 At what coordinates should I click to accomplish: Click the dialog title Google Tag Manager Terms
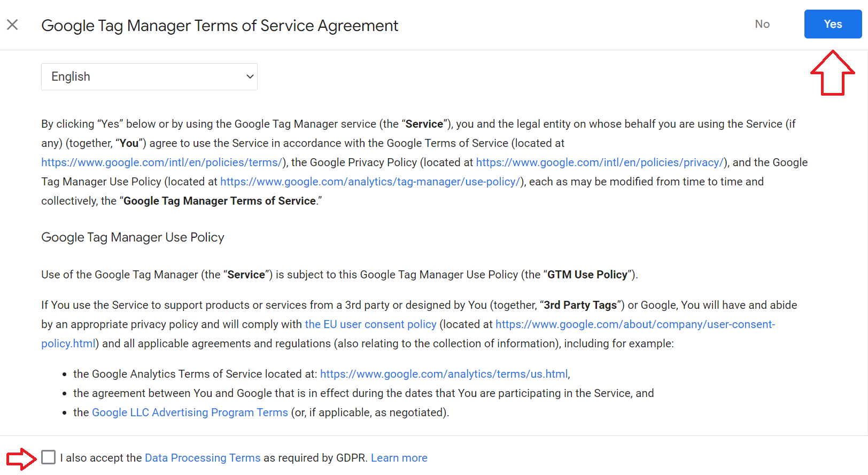point(220,26)
